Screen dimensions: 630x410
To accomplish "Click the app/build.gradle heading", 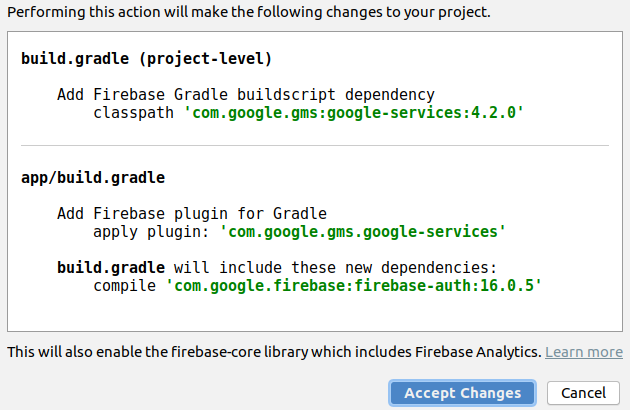I will (93, 177).
